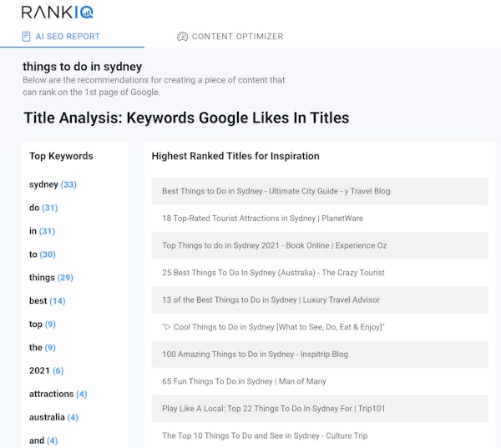This screenshot has height=448, width=501.
Task: Select the 'australia (4)' keyword
Action: pos(53,417)
